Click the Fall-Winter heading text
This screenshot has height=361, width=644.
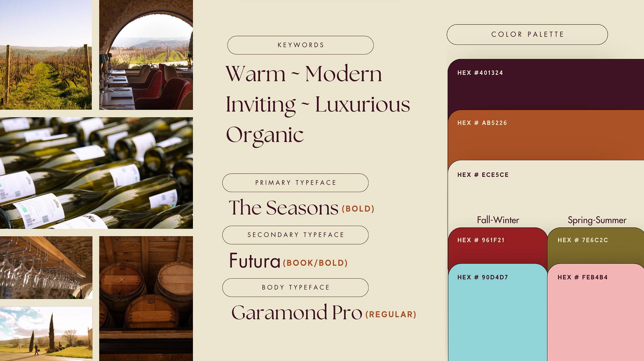[498, 220]
